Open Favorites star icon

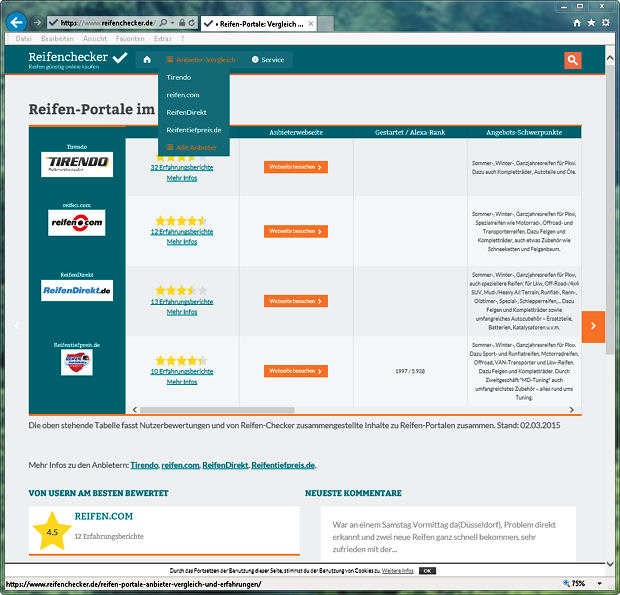point(591,23)
